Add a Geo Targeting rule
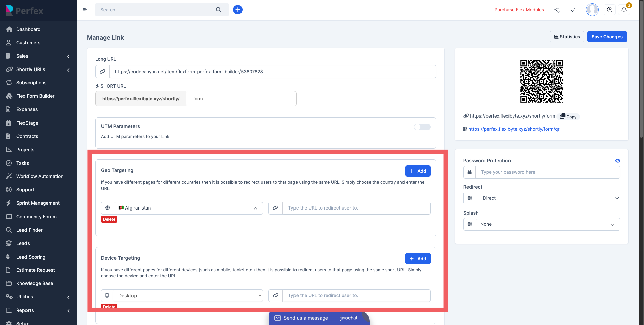Image resolution: width=644 pixels, height=325 pixels. click(x=418, y=171)
